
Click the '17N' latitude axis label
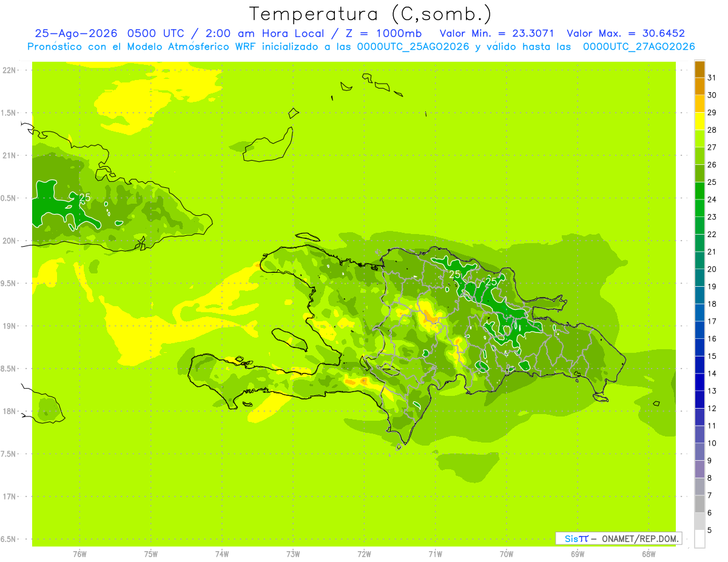(10, 497)
